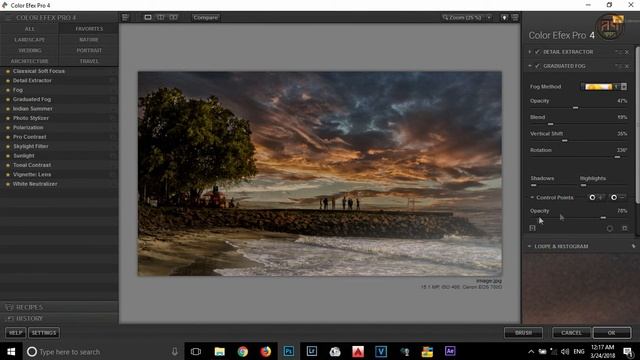This screenshot has height=360, width=640.
Task: Switch to side-by-side preview view
Action: click(173, 18)
